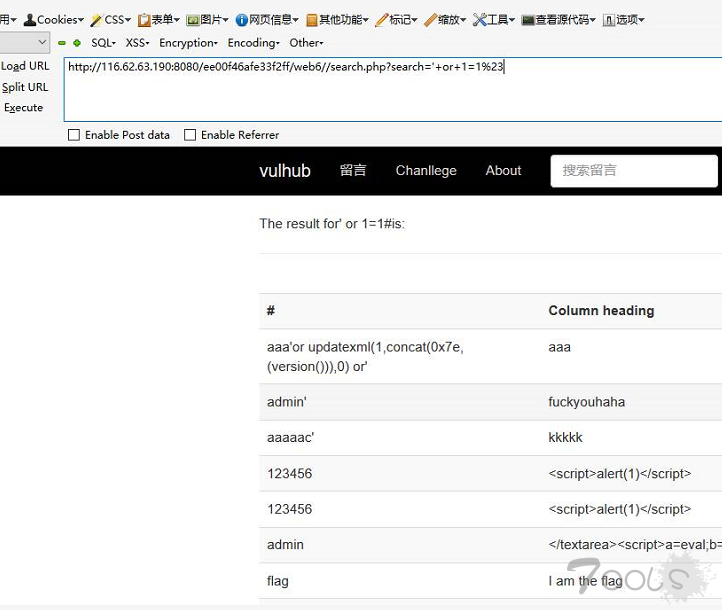Viewport: 722px width, 610px height.
Task: Click the 查看源代码 icon
Action: click(x=528, y=20)
